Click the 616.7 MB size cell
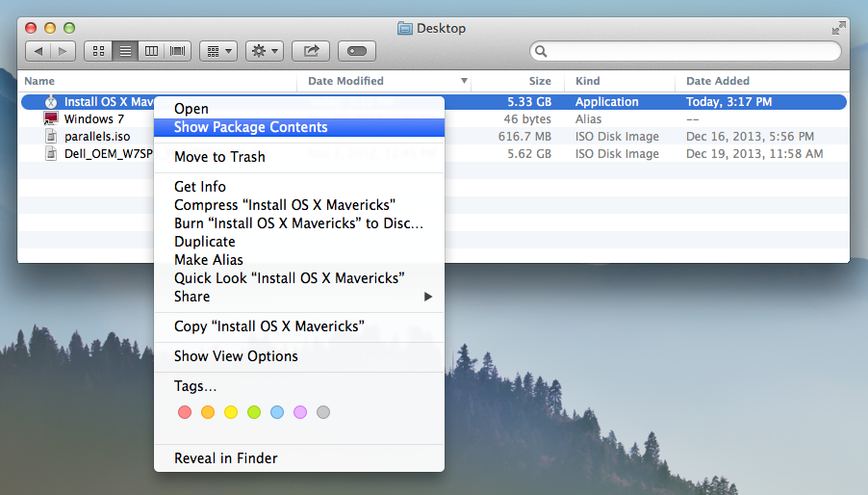The height and width of the screenshot is (495, 868). pyautogui.click(x=524, y=136)
